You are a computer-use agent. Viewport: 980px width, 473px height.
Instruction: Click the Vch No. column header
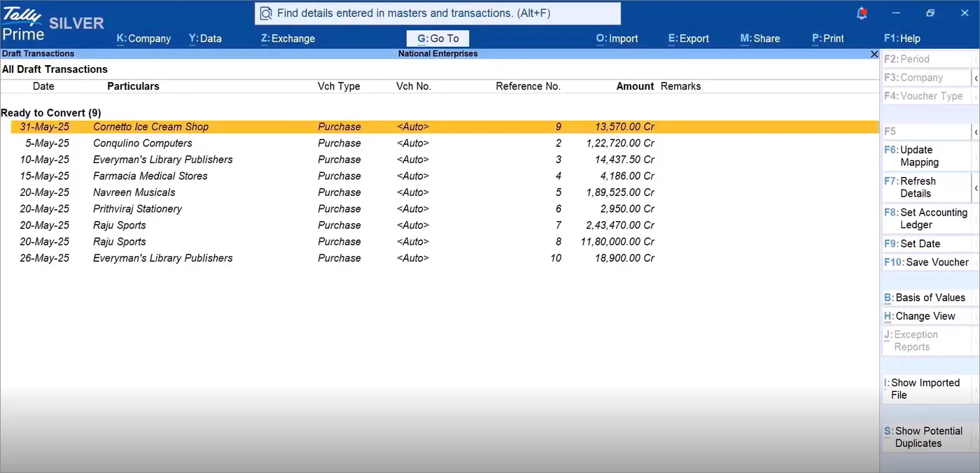tap(414, 86)
